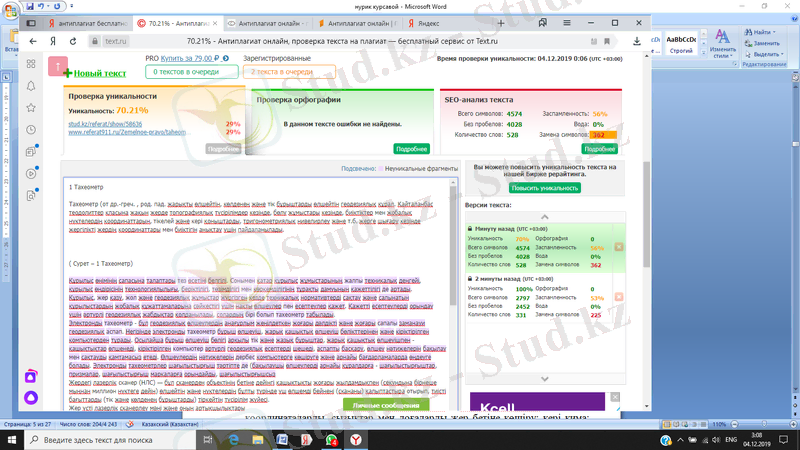Open the browser downloads arrow icon
Viewport: 800px width, 450px height.
click(637, 41)
